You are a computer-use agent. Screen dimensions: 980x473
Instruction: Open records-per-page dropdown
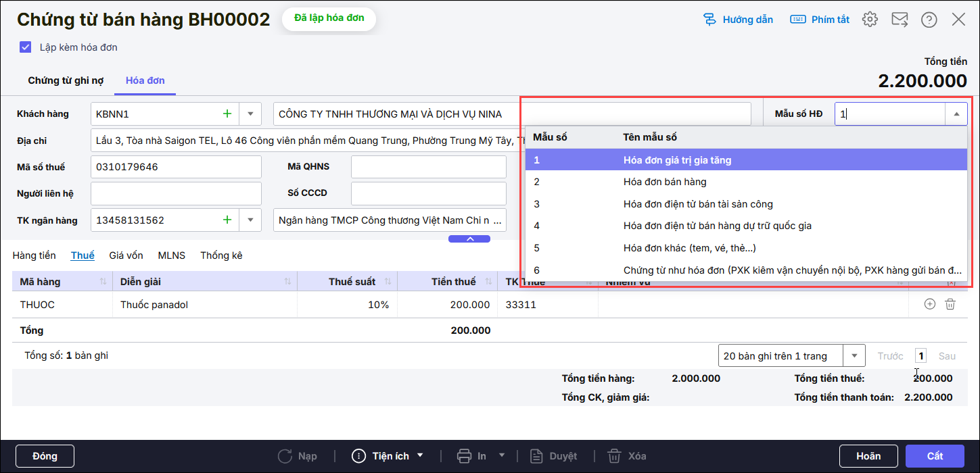pos(854,356)
